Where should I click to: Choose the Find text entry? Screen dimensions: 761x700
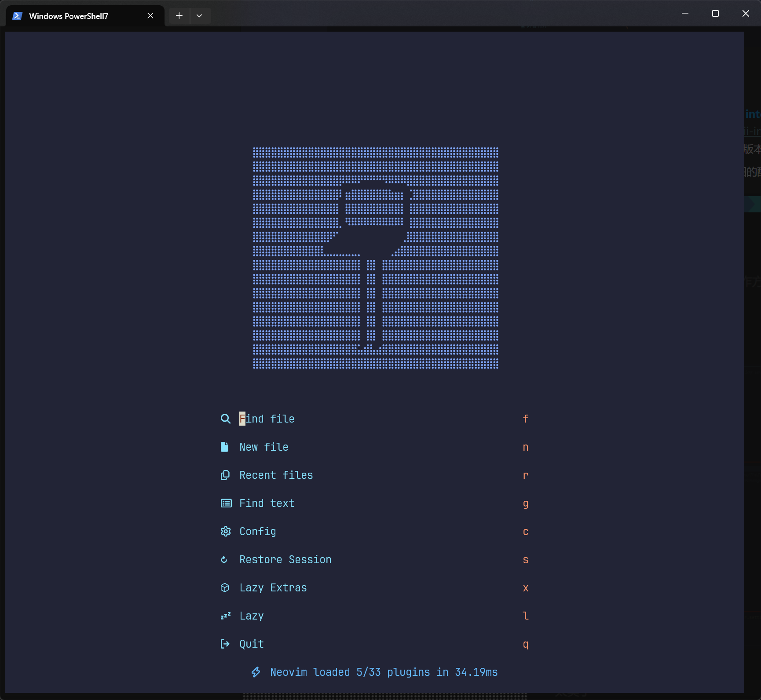[x=267, y=503]
